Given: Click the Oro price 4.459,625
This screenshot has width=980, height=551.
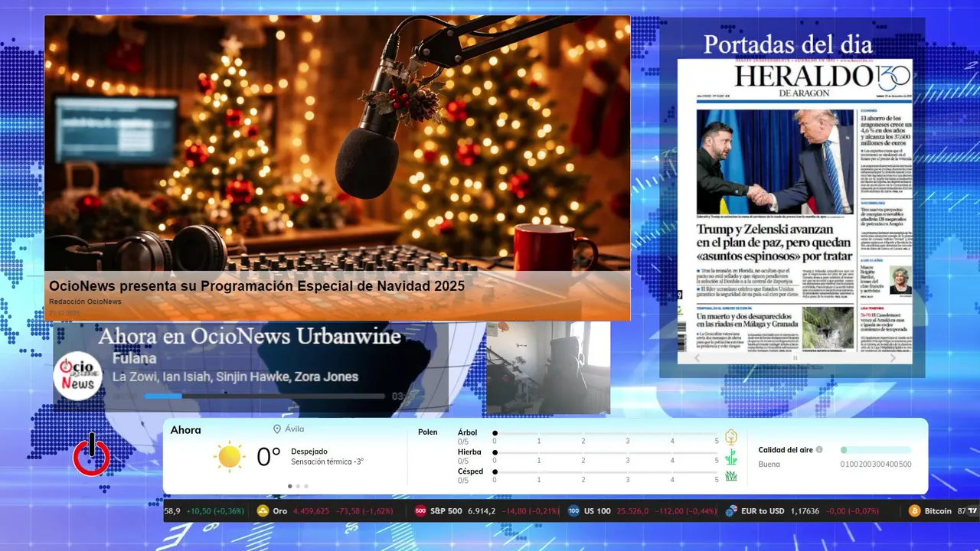Looking at the screenshot, I should (311, 511).
